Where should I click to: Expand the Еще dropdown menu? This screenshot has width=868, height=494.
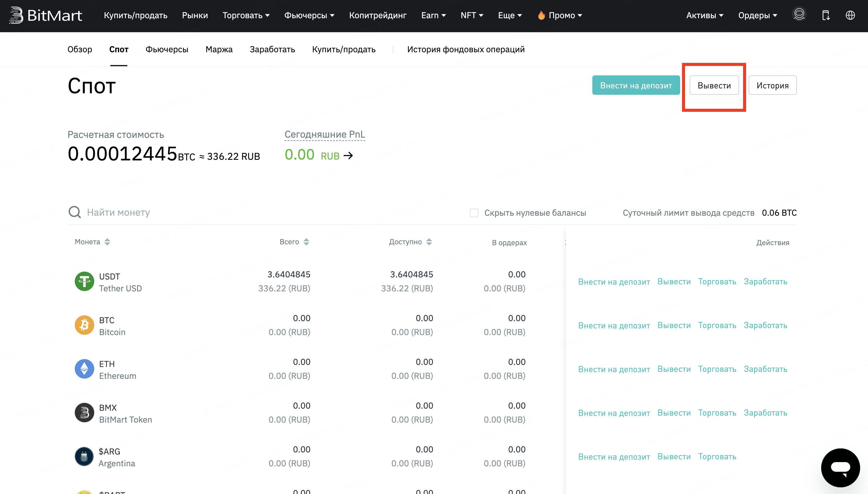[x=510, y=15]
